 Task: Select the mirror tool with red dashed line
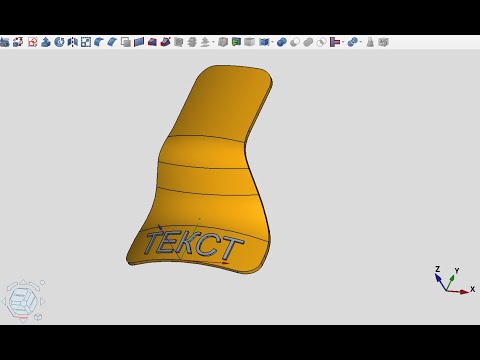coord(72,42)
